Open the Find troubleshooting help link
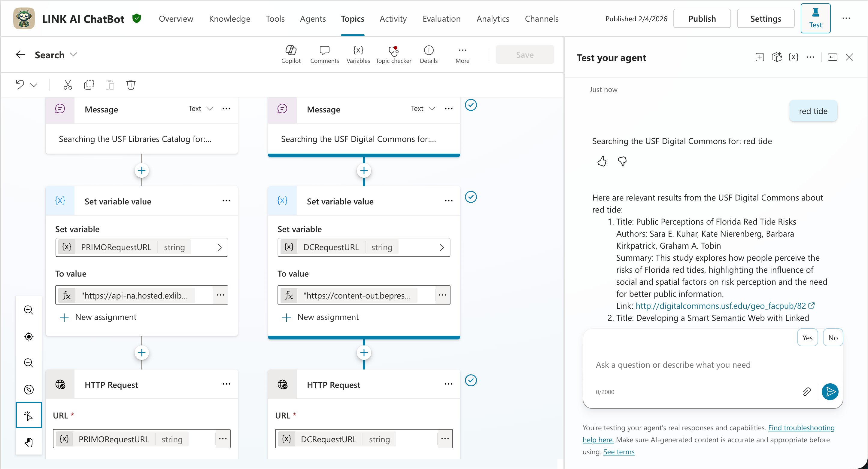 (x=709, y=434)
